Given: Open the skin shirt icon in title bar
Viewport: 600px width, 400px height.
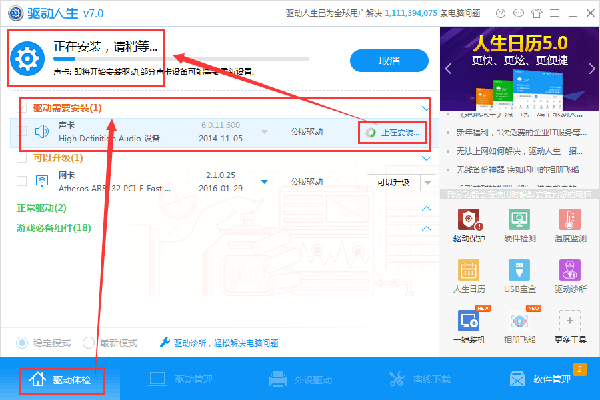Looking at the screenshot, I should tap(537, 13).
